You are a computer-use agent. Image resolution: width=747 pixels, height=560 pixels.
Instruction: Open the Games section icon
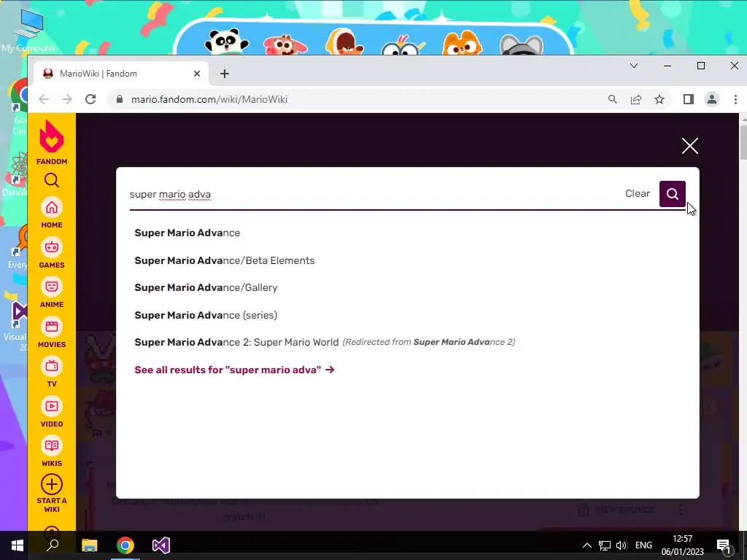point(52,247)
